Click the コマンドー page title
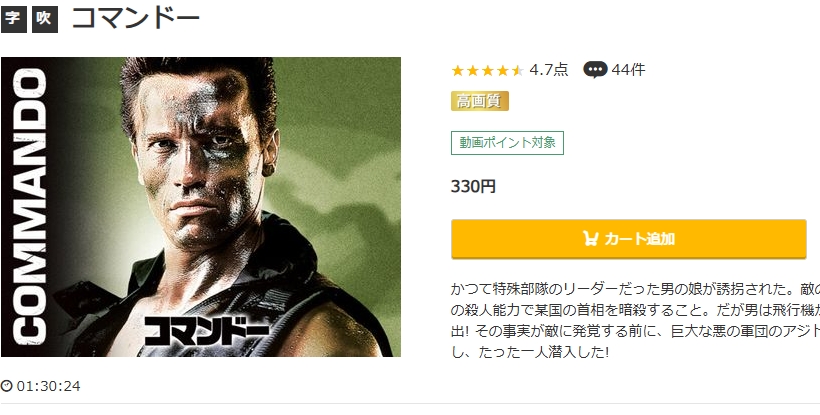The height and width of the screenshot is (415, 820). tap(136, 19)
